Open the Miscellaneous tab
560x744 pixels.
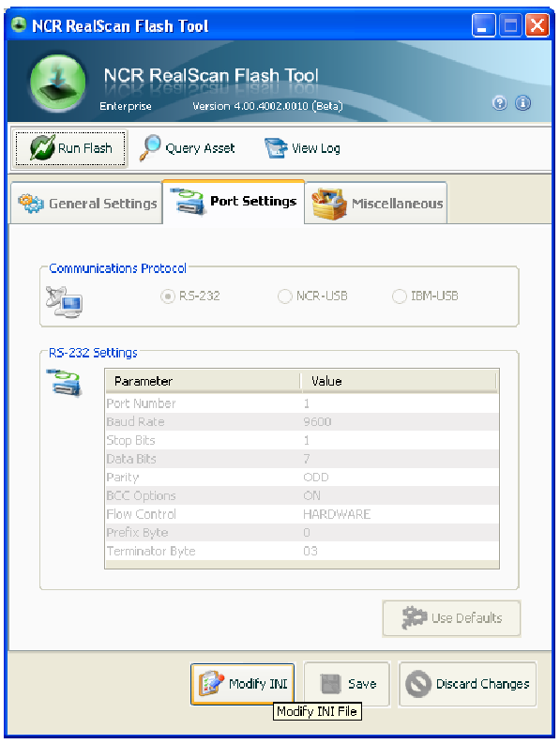pyautogui.click(x=376, y=204)
